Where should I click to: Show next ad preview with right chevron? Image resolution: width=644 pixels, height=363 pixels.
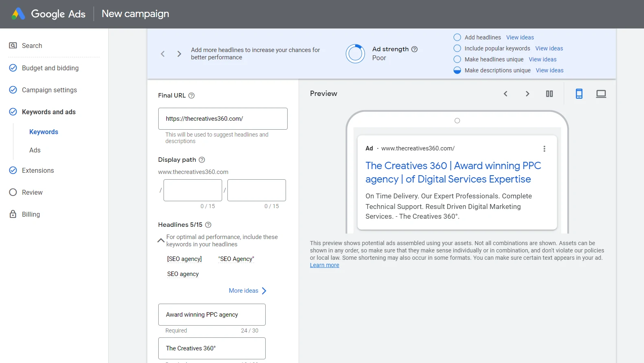coord(527,94)
